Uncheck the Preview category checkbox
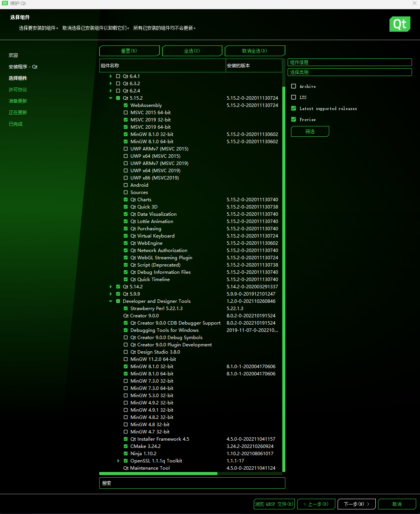Image resolution: width=420 pixels, height=514 pixels. point(294,120)
